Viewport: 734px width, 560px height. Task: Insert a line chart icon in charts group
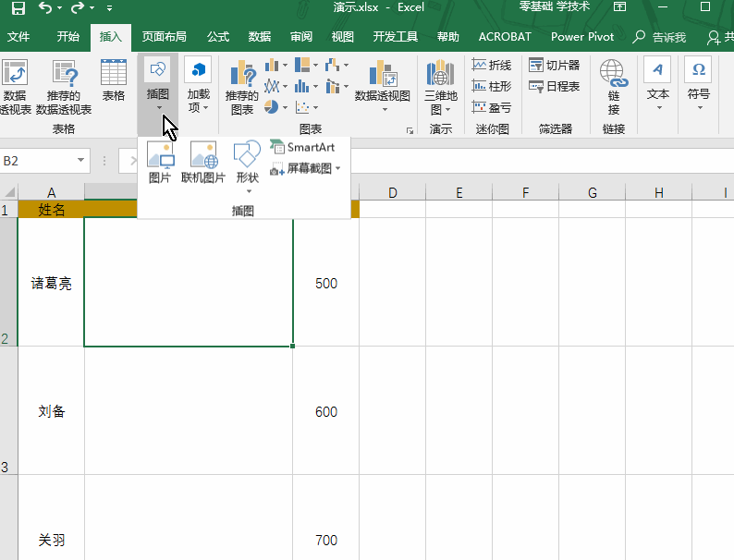pos(272,86)
